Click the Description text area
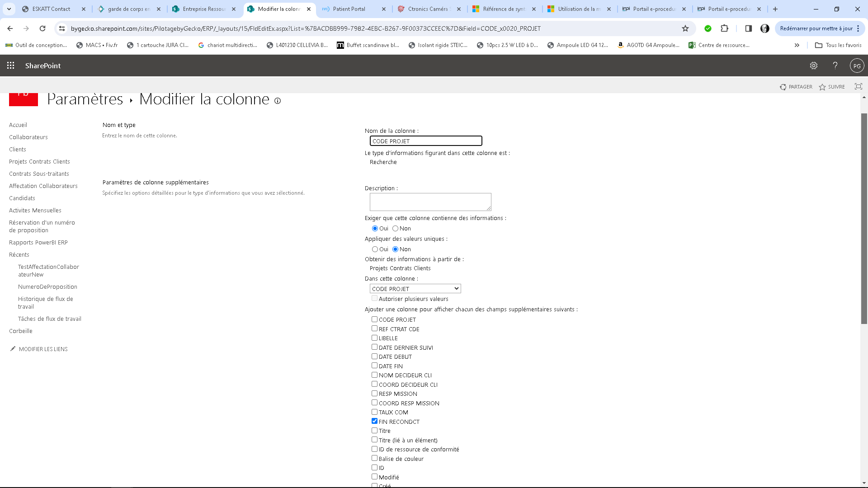The image size is (868, 488). 430,202
